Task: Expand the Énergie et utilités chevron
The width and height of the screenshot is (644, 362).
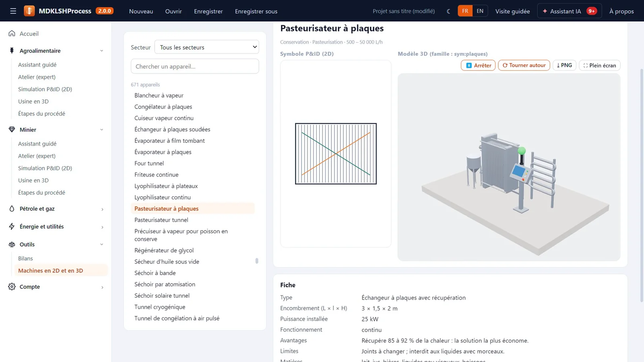Action: (x=102, y=227)
